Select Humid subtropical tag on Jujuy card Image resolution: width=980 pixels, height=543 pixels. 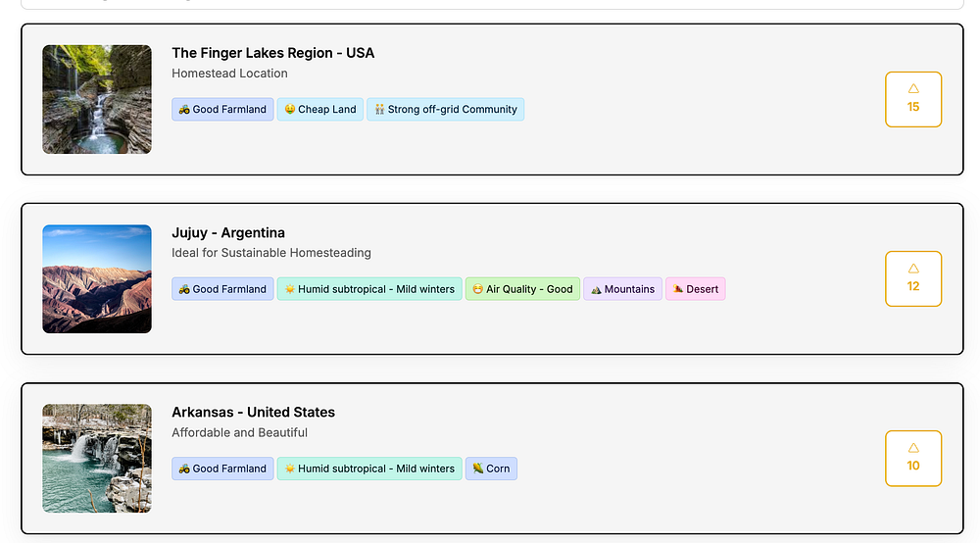(369, 289)
